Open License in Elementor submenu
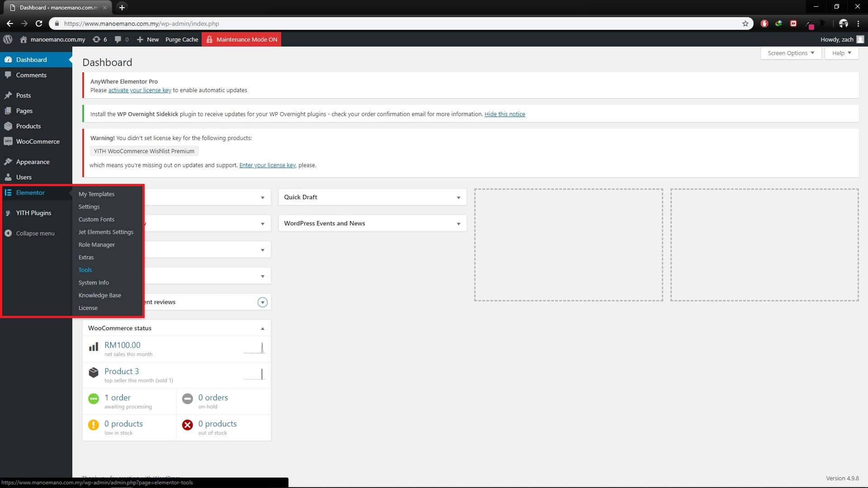The height and width of the screenshot is (488, 868). [x=88, y=308]
